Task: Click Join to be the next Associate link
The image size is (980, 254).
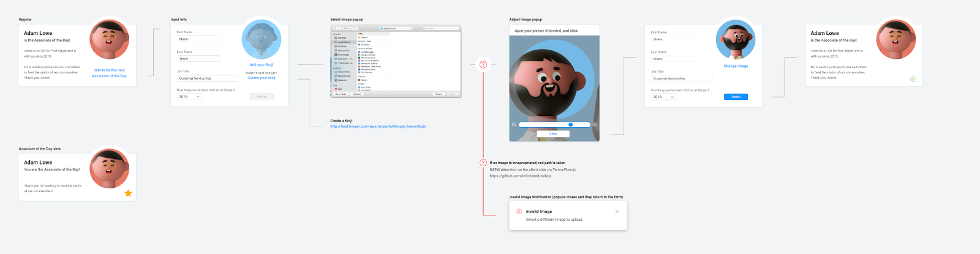Action: point(109,73)
